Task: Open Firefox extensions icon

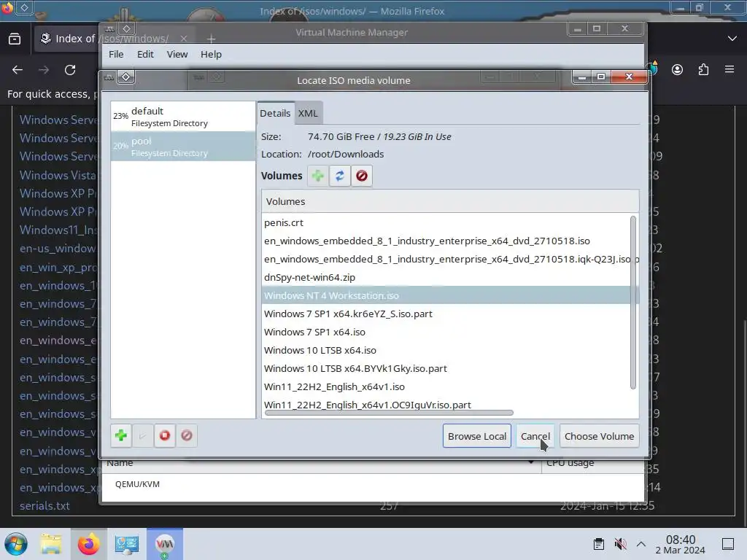Action: (703, 70)
